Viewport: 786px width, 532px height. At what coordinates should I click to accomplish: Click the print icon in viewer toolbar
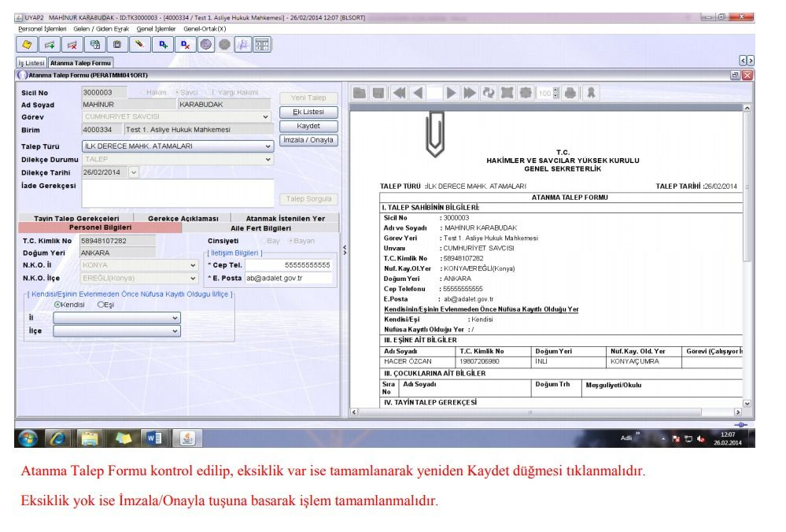coord(570,93)
